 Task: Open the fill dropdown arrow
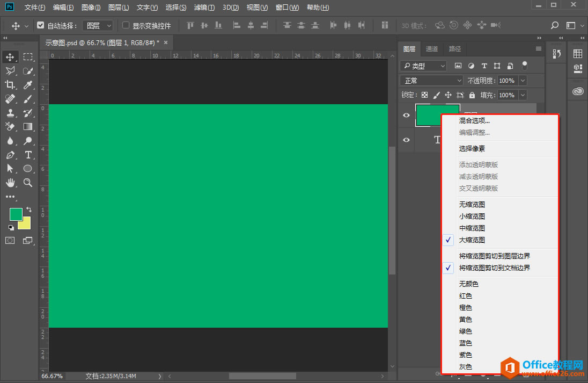tap(523, 95)
